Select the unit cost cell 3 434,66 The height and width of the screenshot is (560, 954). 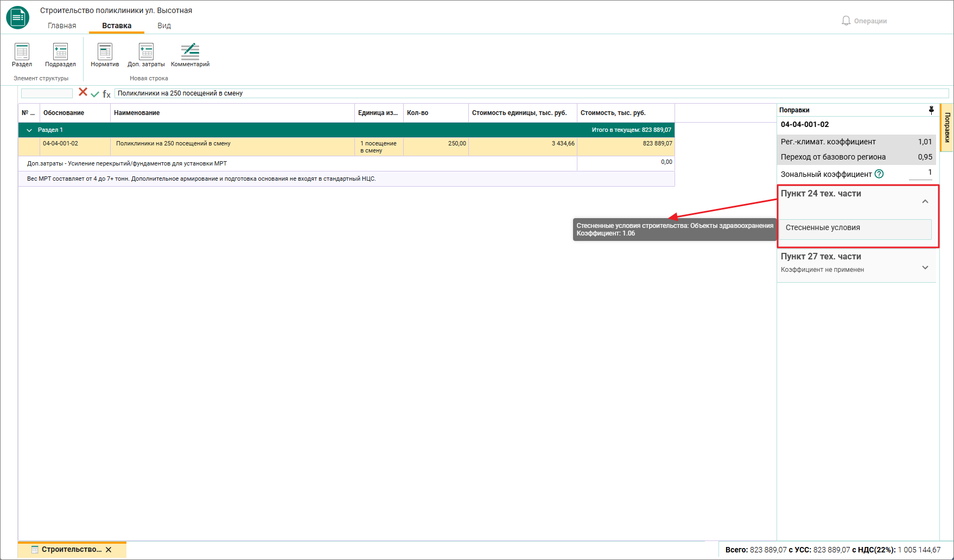pyautogui.click(x=523, y=147)
